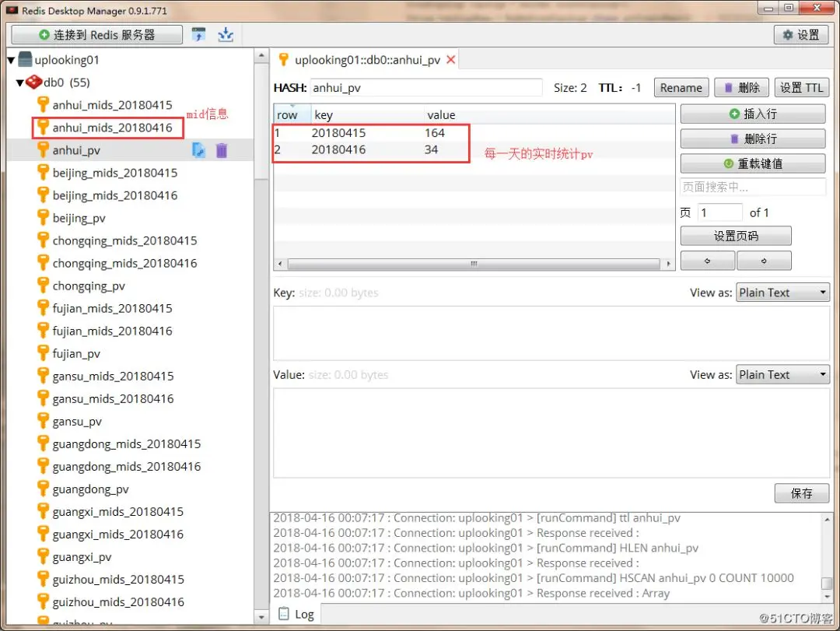The image size is (840, 631).
Task: Collapse the uplooking01 server node
Action: tap(11, 60)
